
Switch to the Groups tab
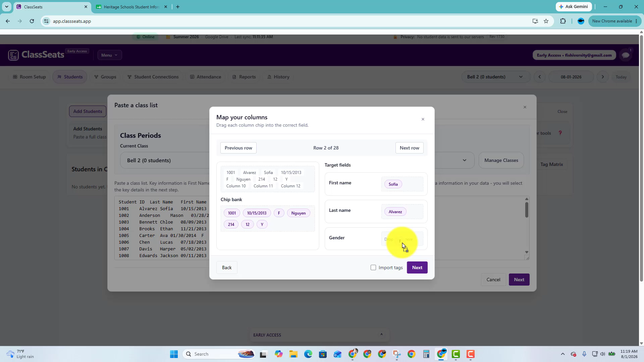click(105, 77)
